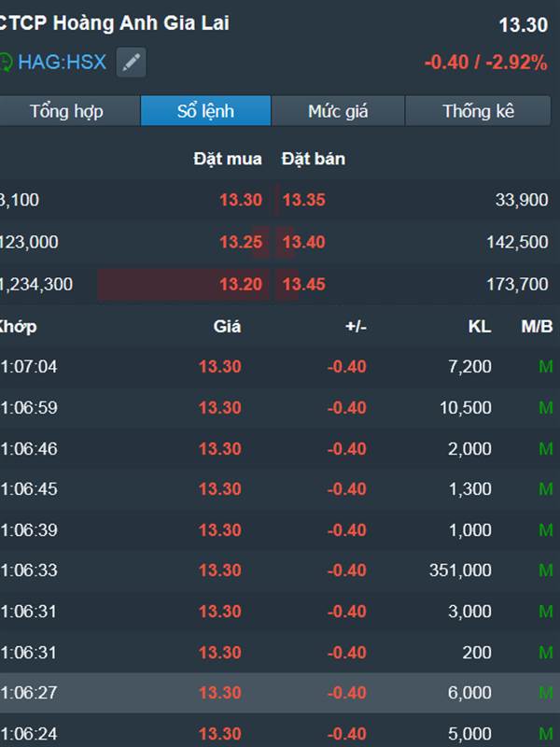This screenshot has width=560, height=747.
Task: Click matched volume 1,300
Action: click(470, 489)
